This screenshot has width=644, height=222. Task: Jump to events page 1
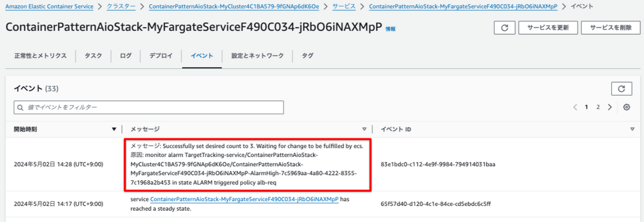[587, 107]
